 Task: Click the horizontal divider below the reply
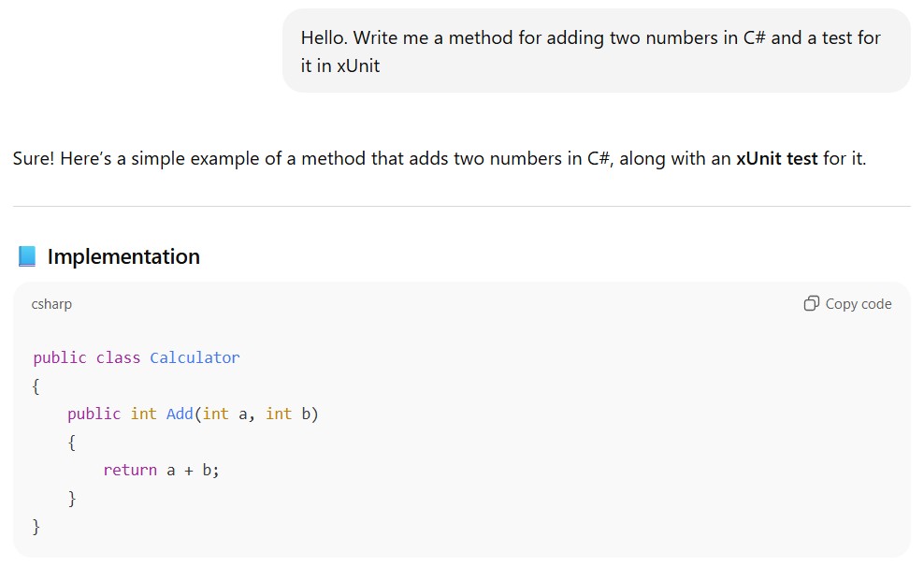pos(461,206)
